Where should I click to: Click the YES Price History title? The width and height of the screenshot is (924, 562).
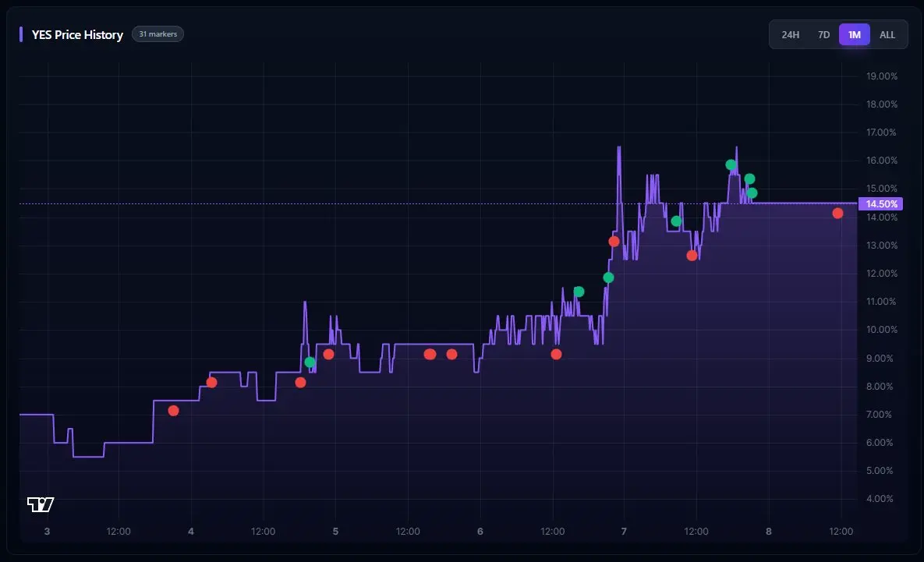click(77, 35)
